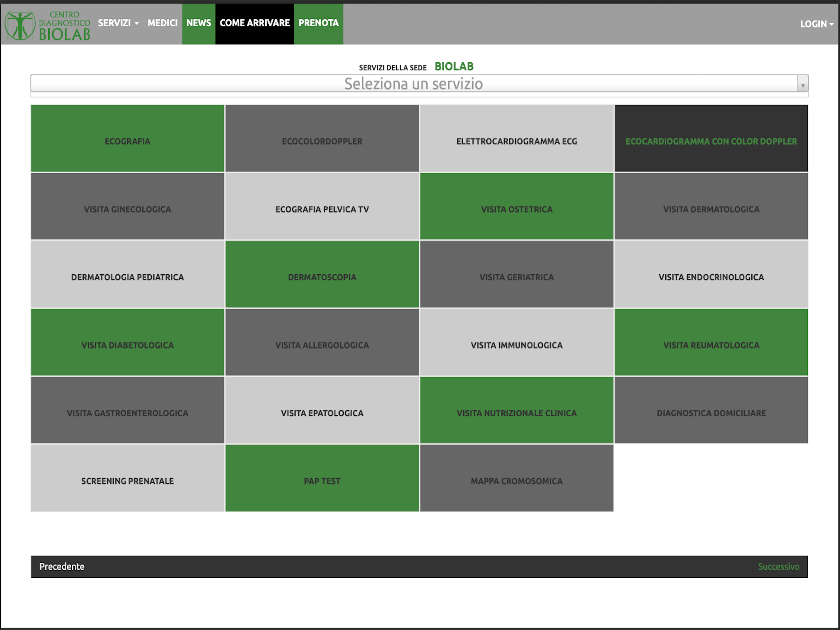Go to the Medici page
The height and width of the screenshot is (630, 840).
coord(163,23)
